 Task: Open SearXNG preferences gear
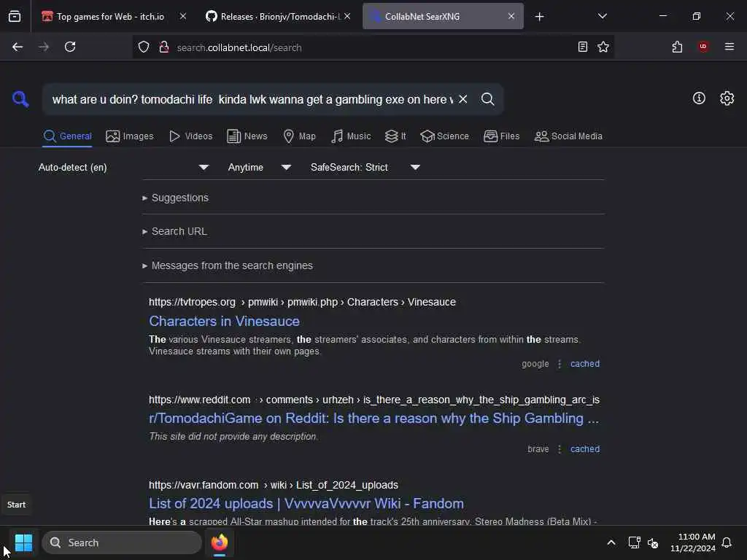[727, 98]
